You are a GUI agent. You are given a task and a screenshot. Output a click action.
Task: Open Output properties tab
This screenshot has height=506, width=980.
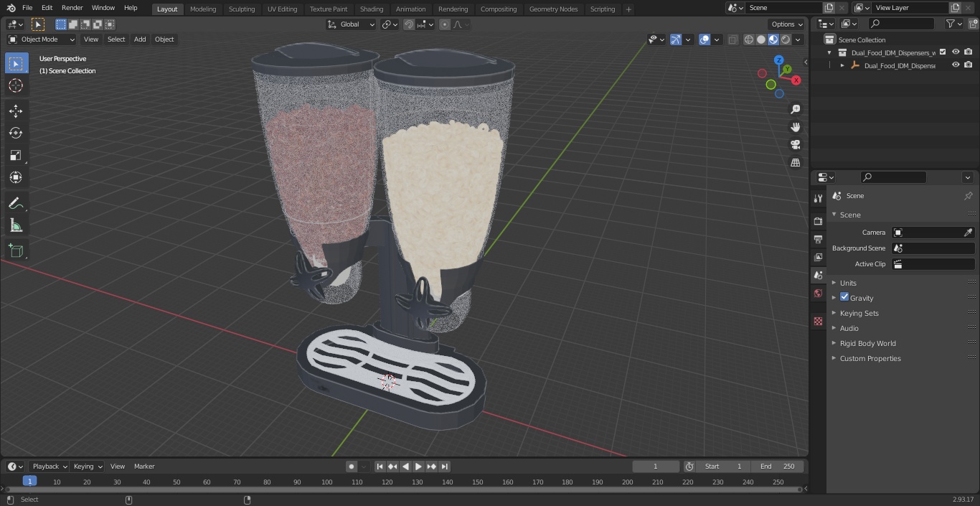point(818,239)
